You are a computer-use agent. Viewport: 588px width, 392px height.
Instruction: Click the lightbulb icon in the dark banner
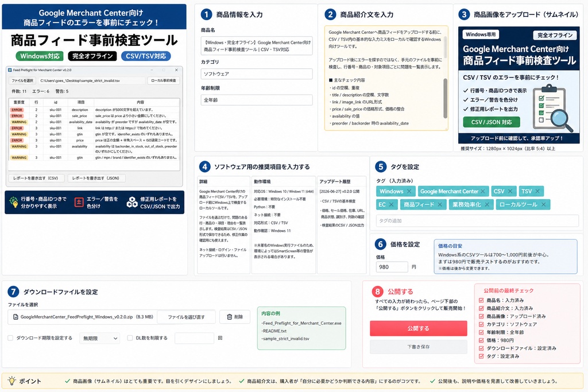tap(14, 203)
